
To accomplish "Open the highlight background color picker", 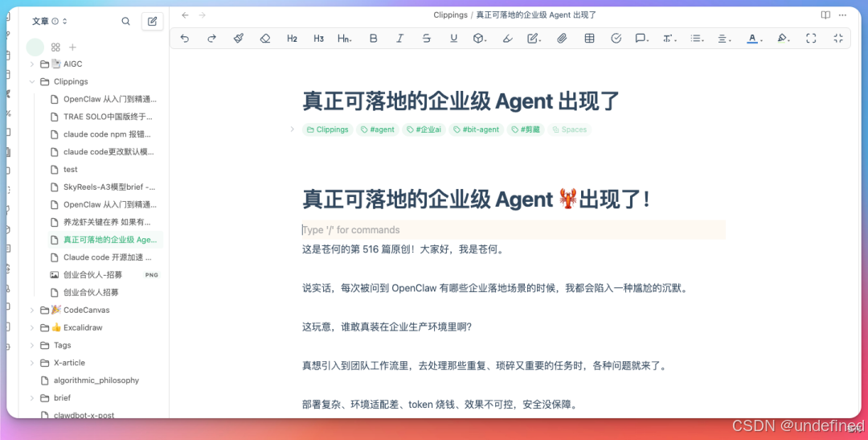I will coord(783,39).
